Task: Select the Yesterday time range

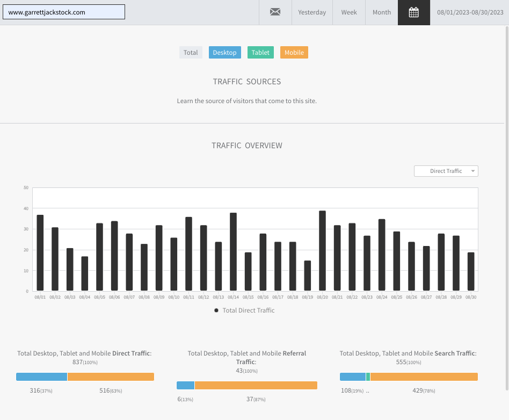Action: pyautogui.click(x=312, y=12)
